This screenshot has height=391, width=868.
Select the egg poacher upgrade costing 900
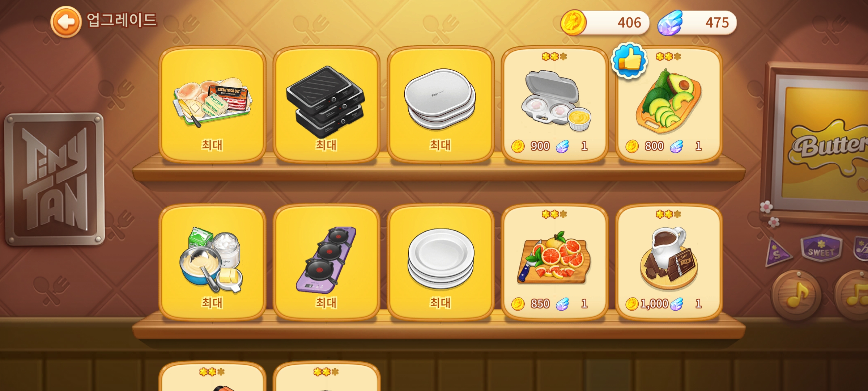(x=554, y=105)
